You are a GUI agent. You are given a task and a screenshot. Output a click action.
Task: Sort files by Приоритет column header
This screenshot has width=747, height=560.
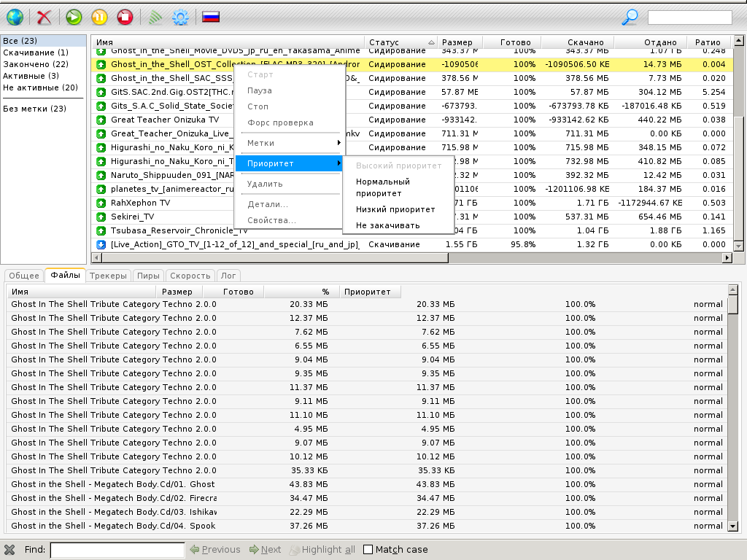tap(370, 292)
